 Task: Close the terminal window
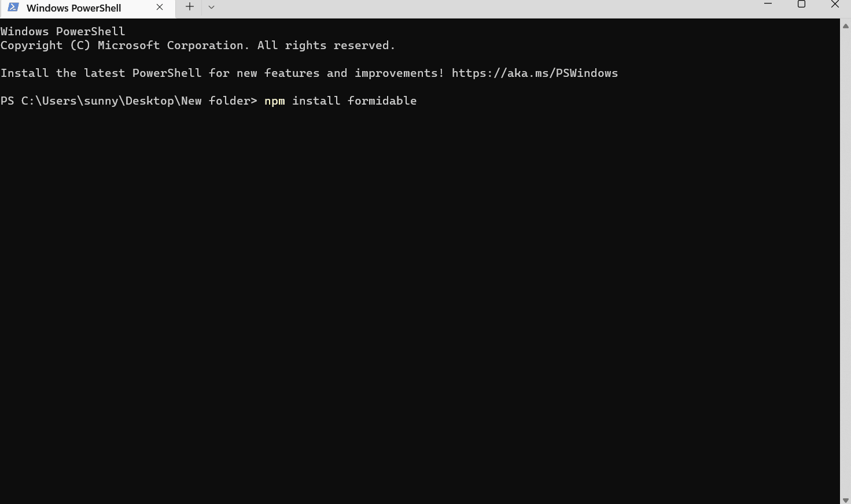coord(835,4)
